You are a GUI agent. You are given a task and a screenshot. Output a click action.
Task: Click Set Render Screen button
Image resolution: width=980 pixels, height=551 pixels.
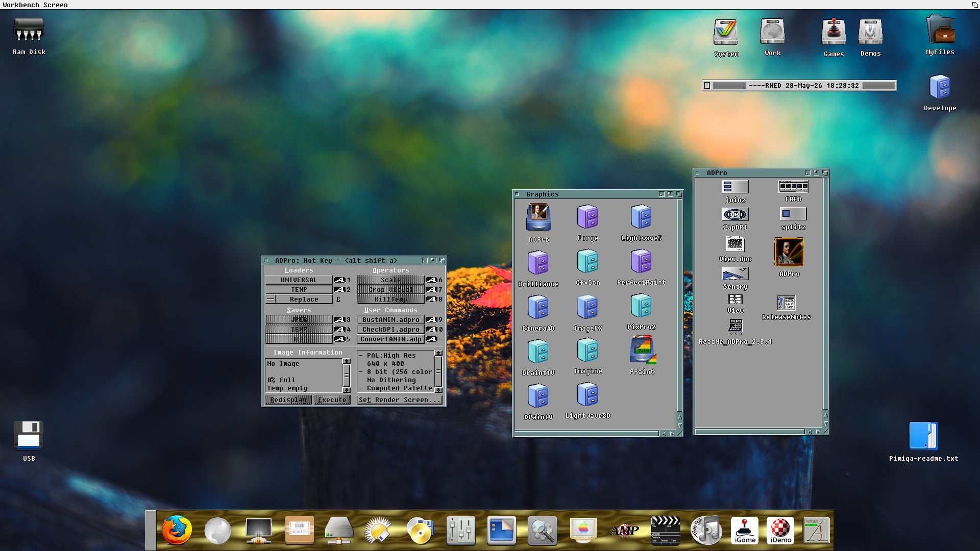coord(399,400)
